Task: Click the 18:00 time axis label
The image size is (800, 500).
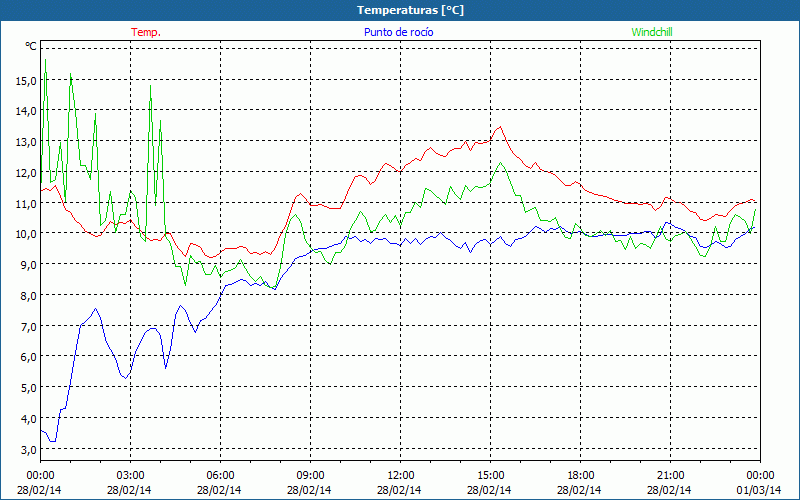Action: pos(581,476)
